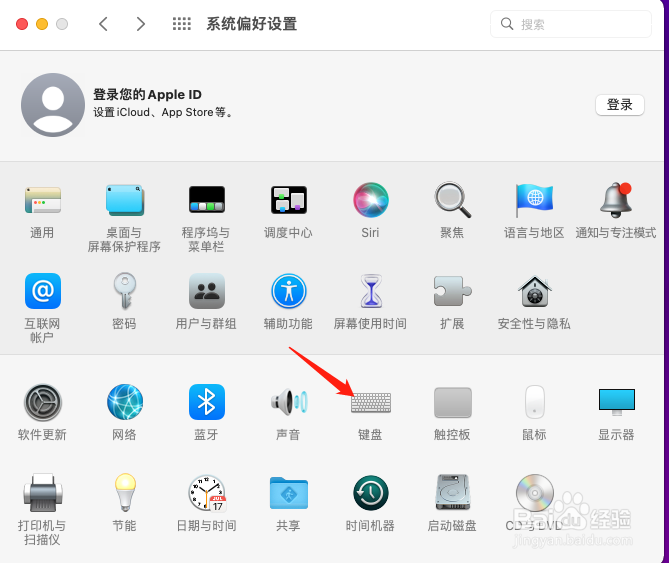Go back with the left chevron
This screenshot has width=669, height=563.
coord(103,24)
